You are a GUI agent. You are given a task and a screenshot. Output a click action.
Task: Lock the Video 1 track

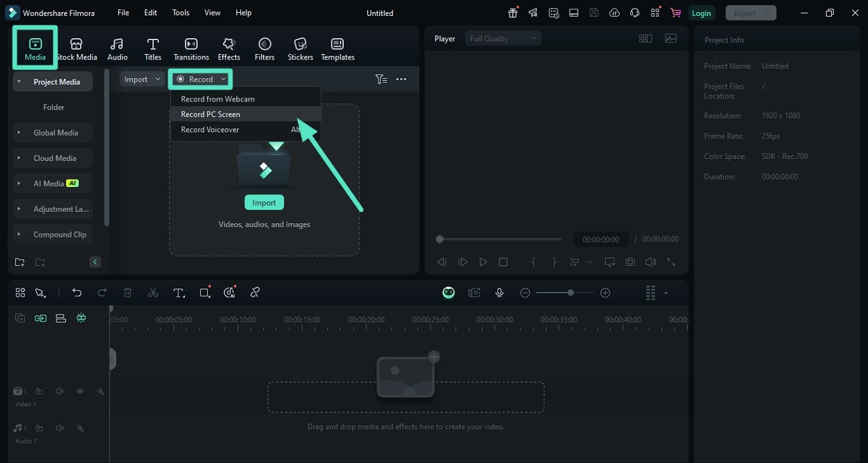point(39,392)
